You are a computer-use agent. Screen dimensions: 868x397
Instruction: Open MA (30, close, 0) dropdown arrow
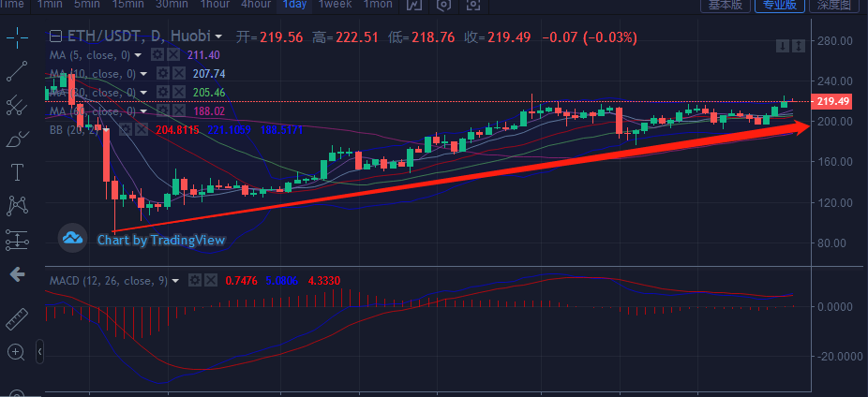[x=143, y=93]
